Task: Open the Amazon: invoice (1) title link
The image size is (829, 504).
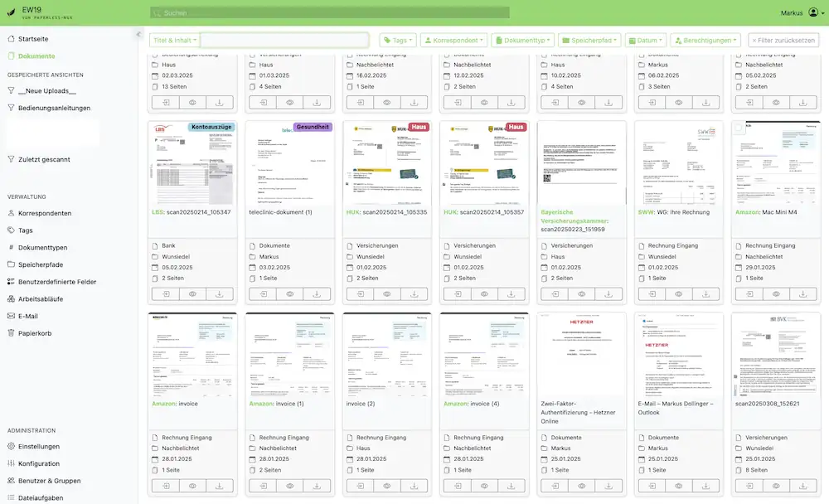Action: point(277,404)
